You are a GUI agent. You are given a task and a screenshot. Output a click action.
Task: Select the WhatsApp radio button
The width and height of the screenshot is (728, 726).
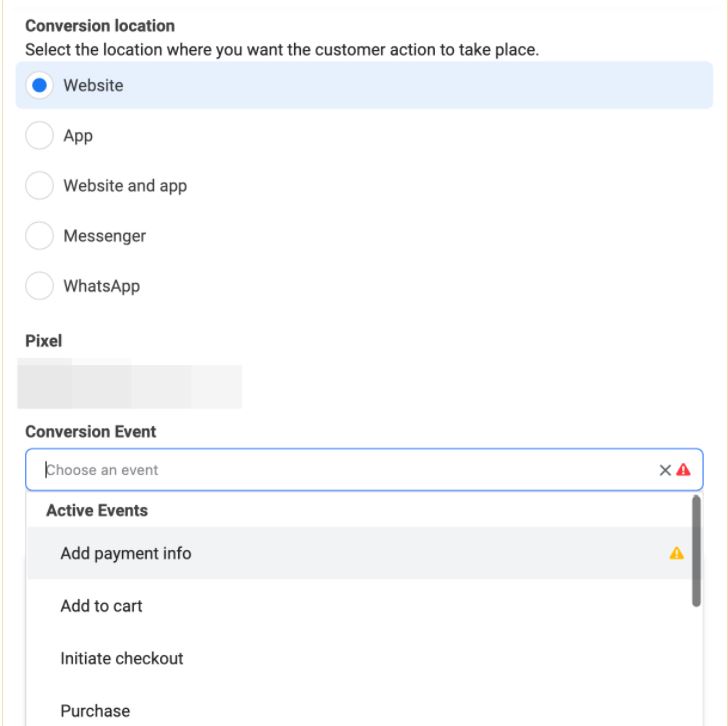pos(39,286)
